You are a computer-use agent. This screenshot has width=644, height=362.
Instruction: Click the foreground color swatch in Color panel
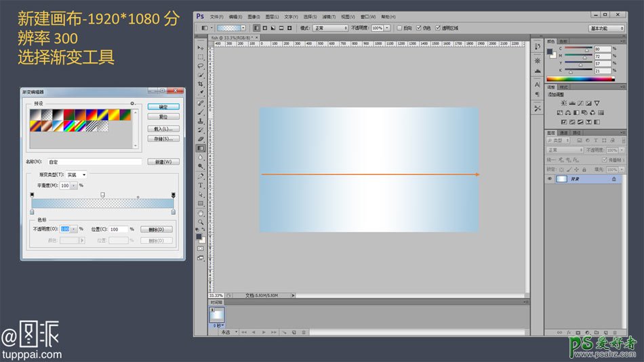click(550, 52)
